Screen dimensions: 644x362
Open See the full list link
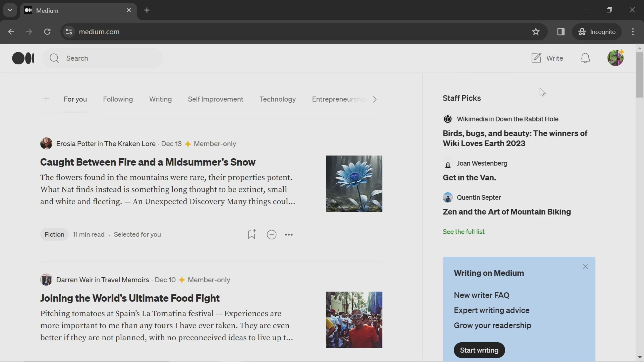[464, 232]
